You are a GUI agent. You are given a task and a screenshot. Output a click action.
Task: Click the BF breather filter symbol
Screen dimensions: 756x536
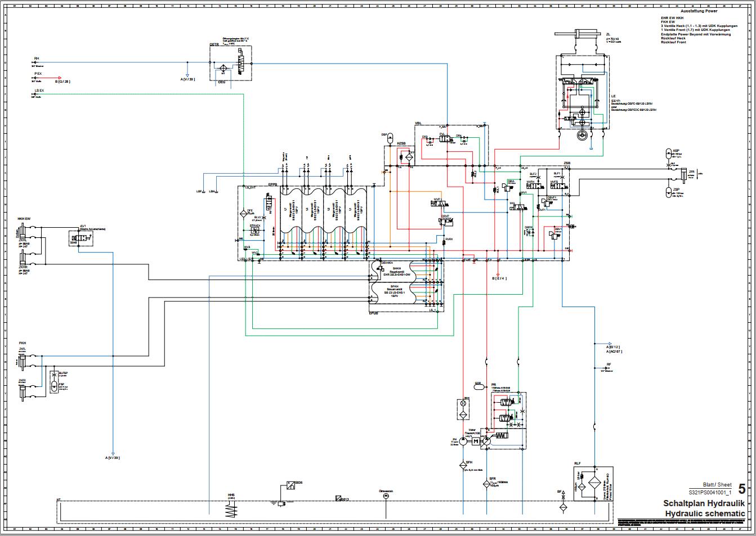point(563,507)
